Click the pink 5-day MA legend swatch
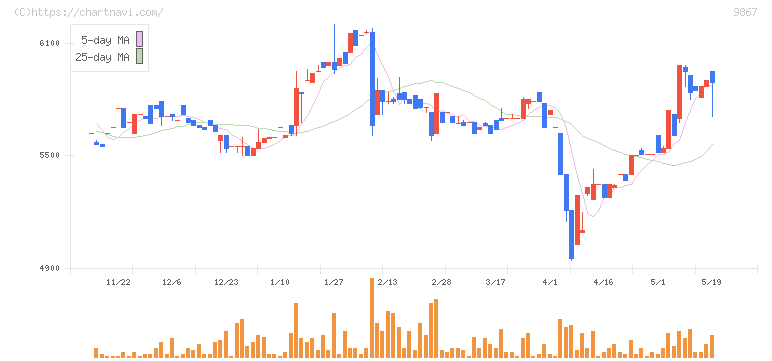This screenshot has height=361, width=772. click(x=140, y=39)
